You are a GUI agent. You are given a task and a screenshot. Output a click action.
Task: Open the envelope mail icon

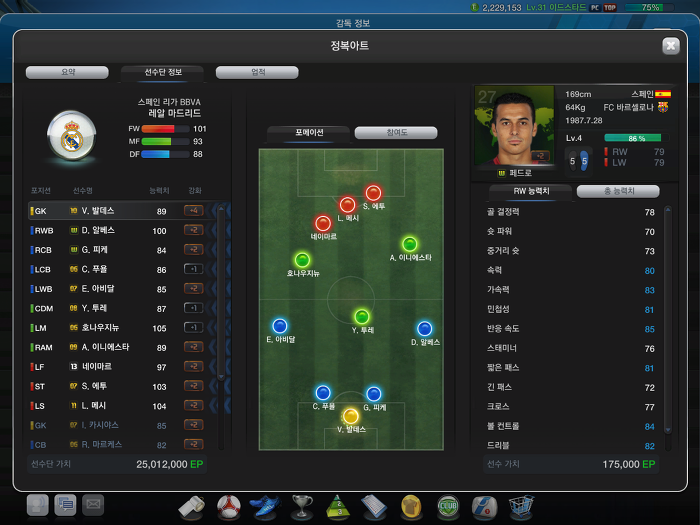93,504
